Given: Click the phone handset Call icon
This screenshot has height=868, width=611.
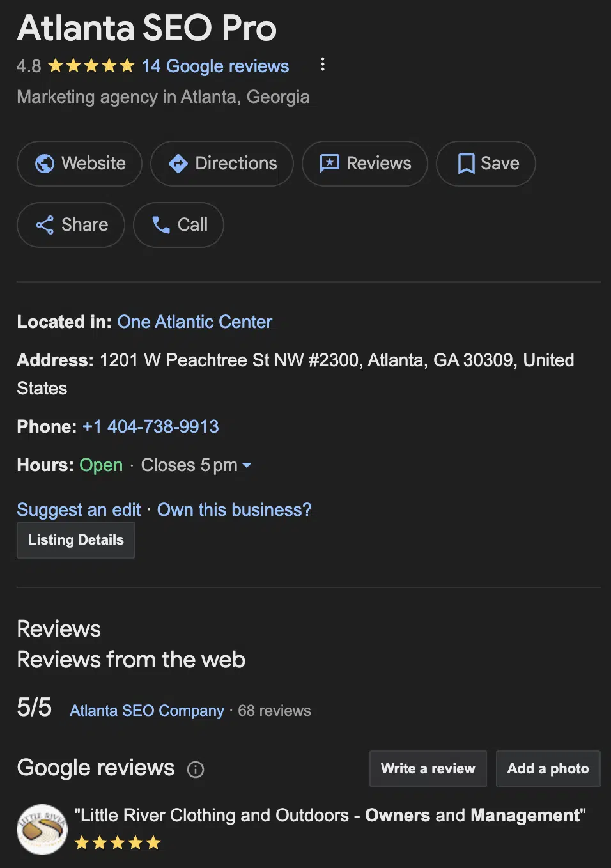Looking at the screenshot, I should pos(161,225).
